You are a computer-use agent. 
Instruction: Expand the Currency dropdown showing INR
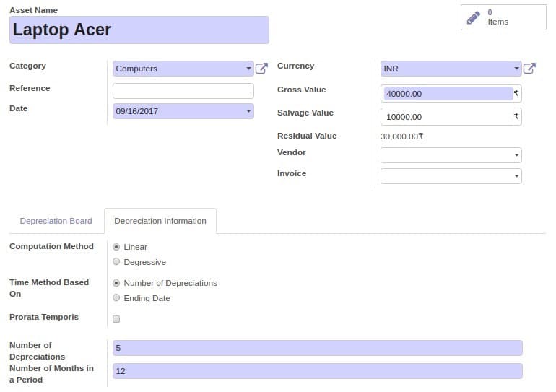point(451,69)
